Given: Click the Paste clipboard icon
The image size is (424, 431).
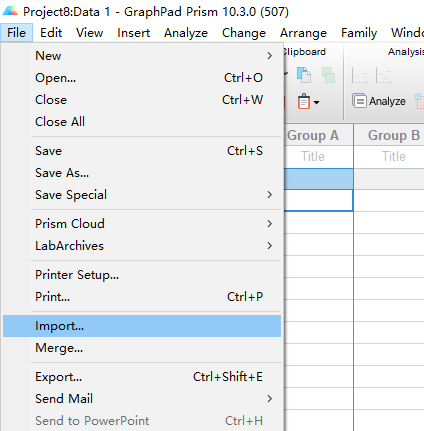Looking at the screenshot, I should (304, 101).
